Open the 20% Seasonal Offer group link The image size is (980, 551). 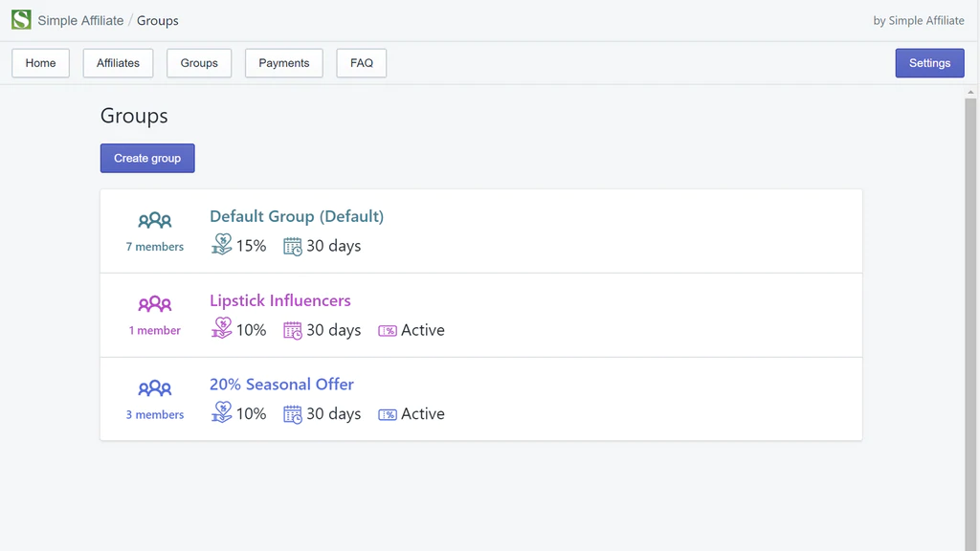[281, 385]
